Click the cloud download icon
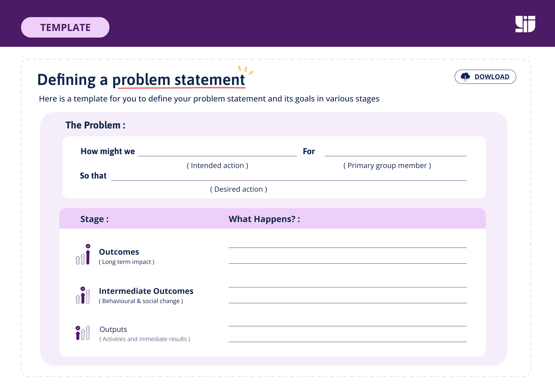 (465, 77)
